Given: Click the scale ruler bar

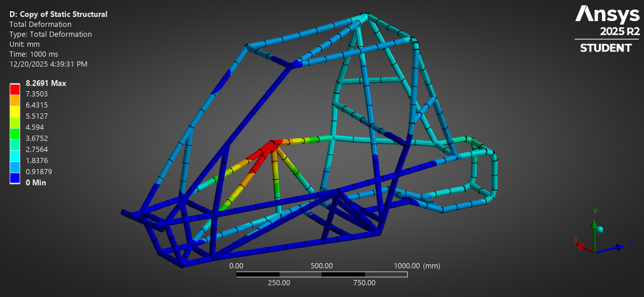Looking at the screenshot, I should coord(322,274).
